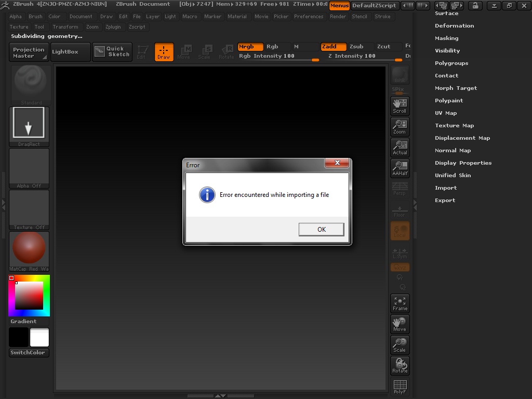Expand the Displacement Map subpalette
The image size is (532, 399).
462,138
